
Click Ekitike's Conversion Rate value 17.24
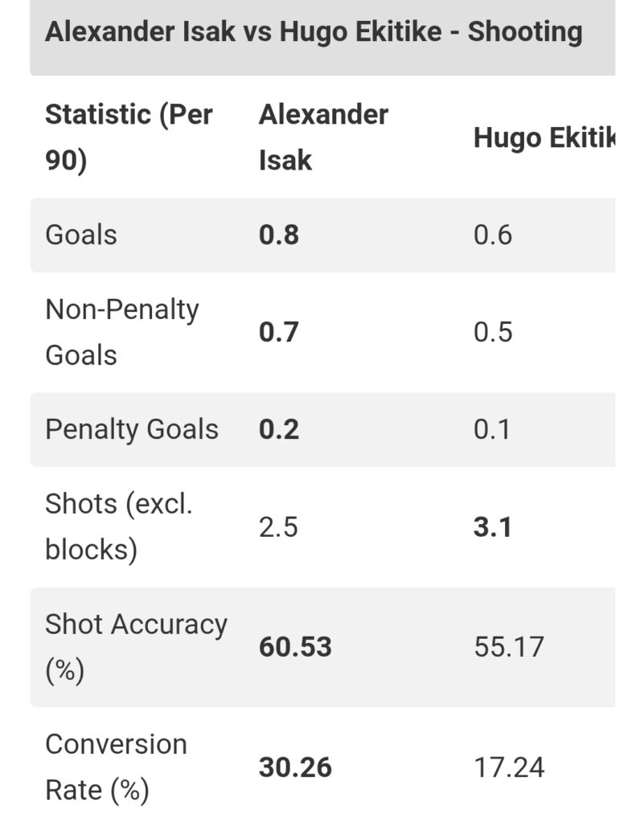pos(509,768)
